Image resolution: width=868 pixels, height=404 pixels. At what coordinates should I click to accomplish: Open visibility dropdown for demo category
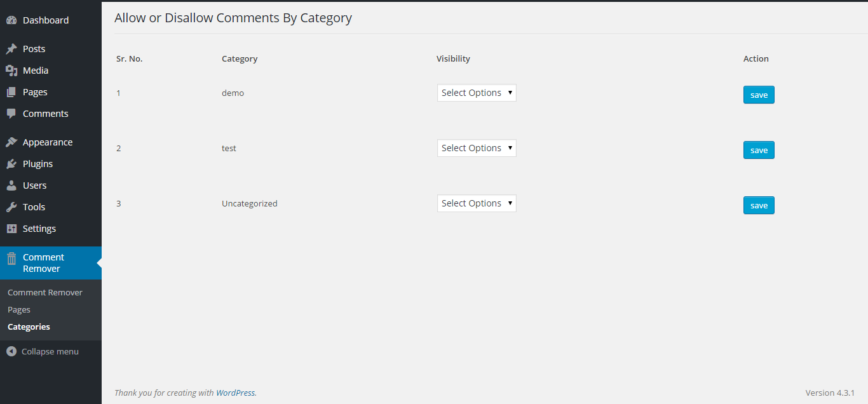[477, 93]
